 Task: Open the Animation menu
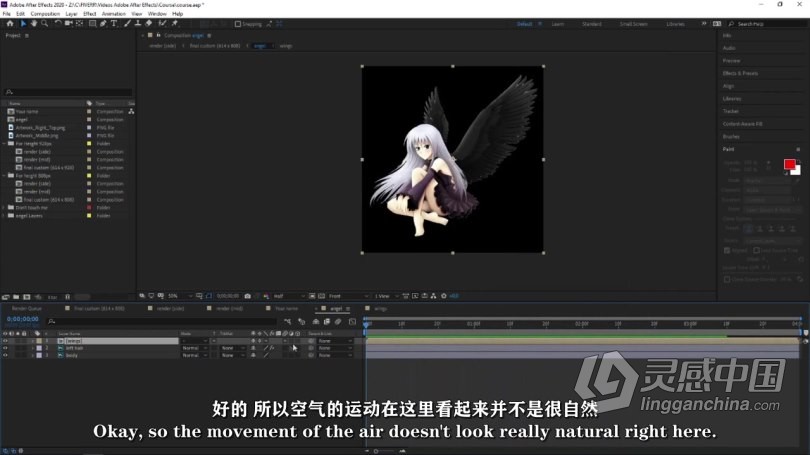point(114,14)
